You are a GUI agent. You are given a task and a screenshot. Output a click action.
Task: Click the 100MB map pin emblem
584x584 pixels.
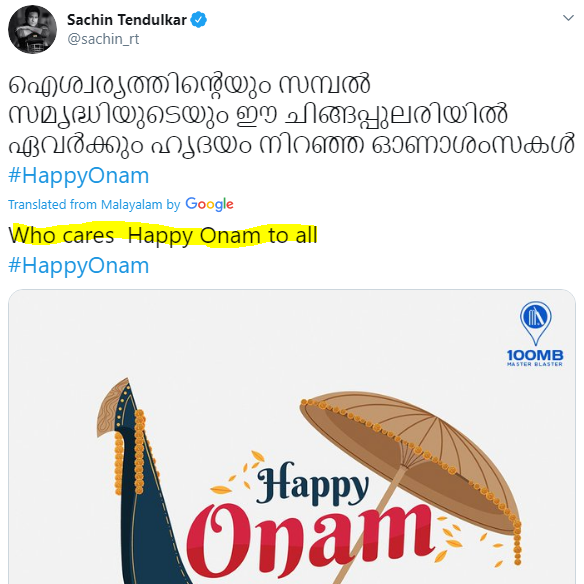pos(536,323)
